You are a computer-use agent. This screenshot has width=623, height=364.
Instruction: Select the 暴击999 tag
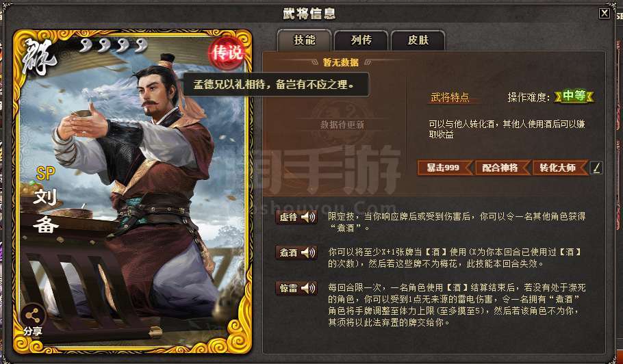[x=444, y=168]
